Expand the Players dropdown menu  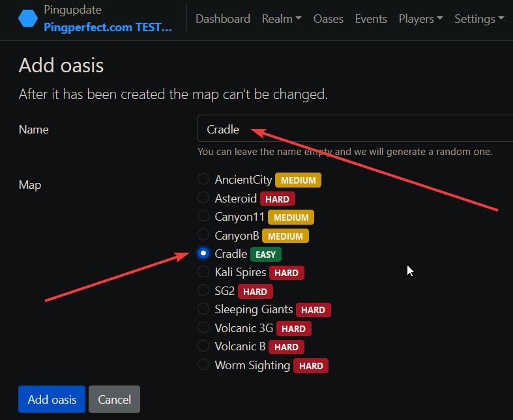(x=420, y=19)
